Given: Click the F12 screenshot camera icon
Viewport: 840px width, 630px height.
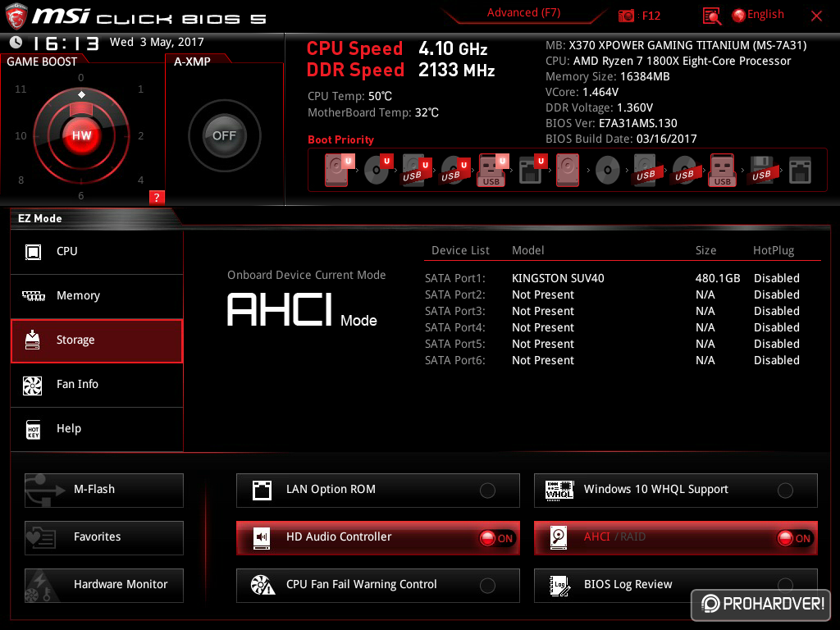Looking at the screenshot, I should pos(626,16).
